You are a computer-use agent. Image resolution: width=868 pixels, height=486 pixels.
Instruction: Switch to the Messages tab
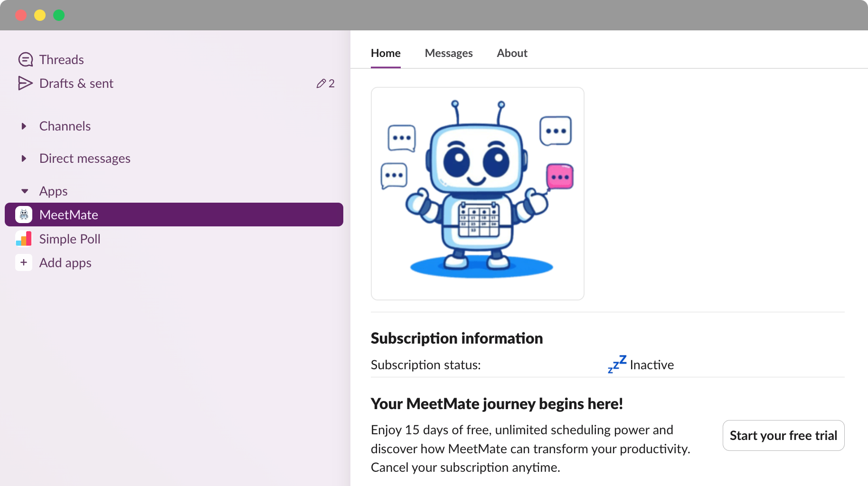click(x=449, y=53)
